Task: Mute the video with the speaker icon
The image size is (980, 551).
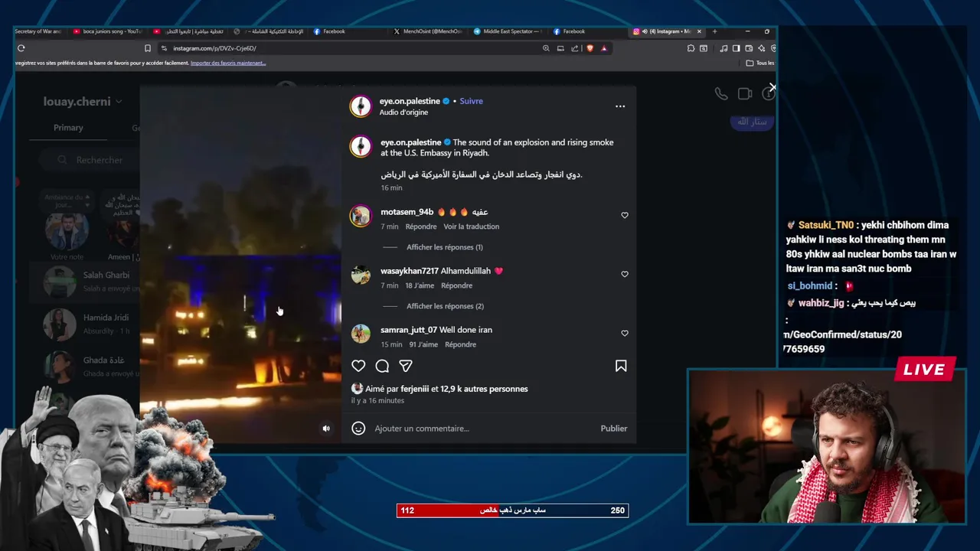Action: [x=326, y=429]
